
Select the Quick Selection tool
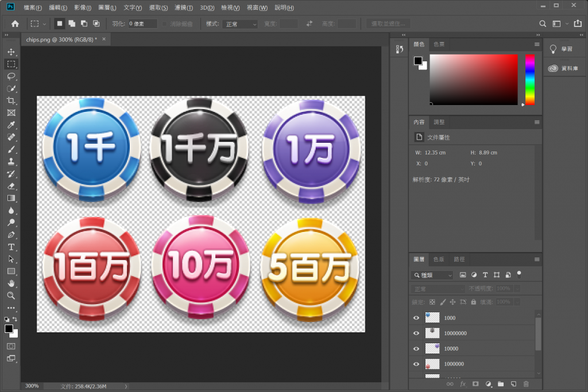(11, 88)
